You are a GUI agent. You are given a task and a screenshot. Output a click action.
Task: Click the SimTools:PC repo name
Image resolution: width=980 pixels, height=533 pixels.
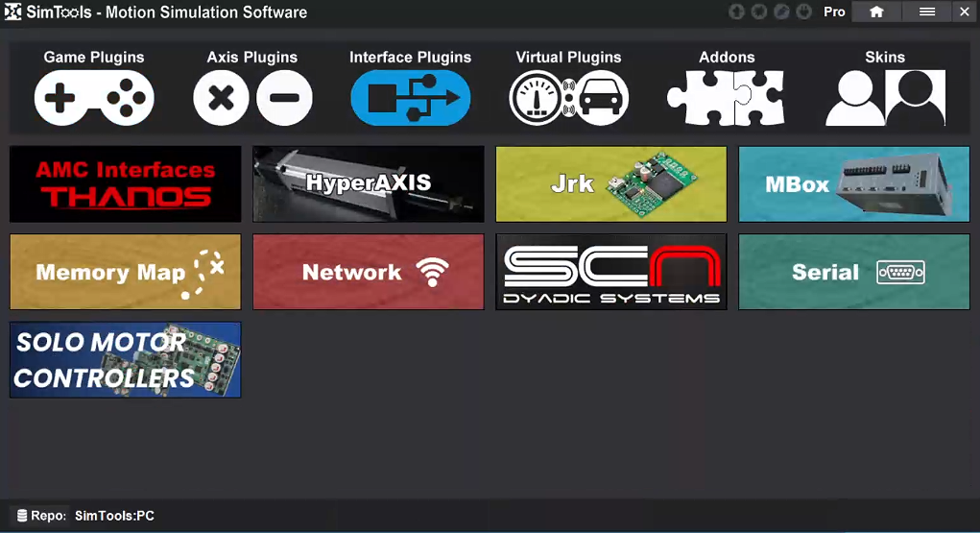(114, 516)
